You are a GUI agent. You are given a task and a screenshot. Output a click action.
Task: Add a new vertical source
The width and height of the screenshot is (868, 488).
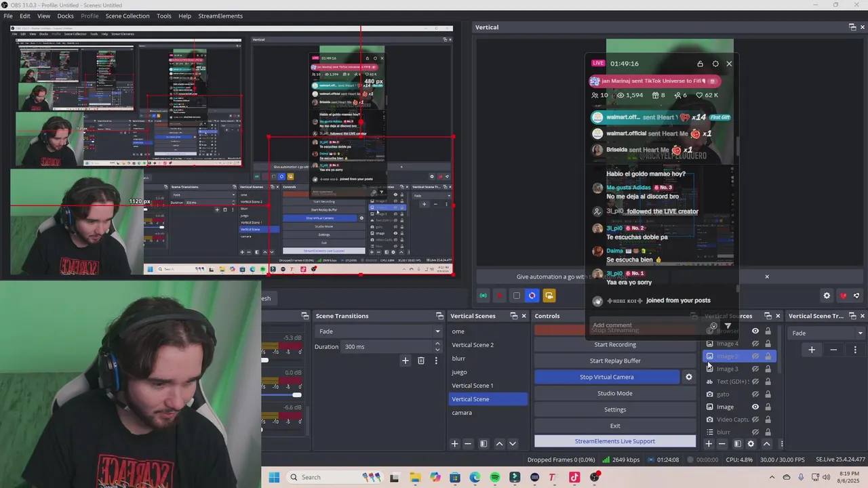point(709,444)
